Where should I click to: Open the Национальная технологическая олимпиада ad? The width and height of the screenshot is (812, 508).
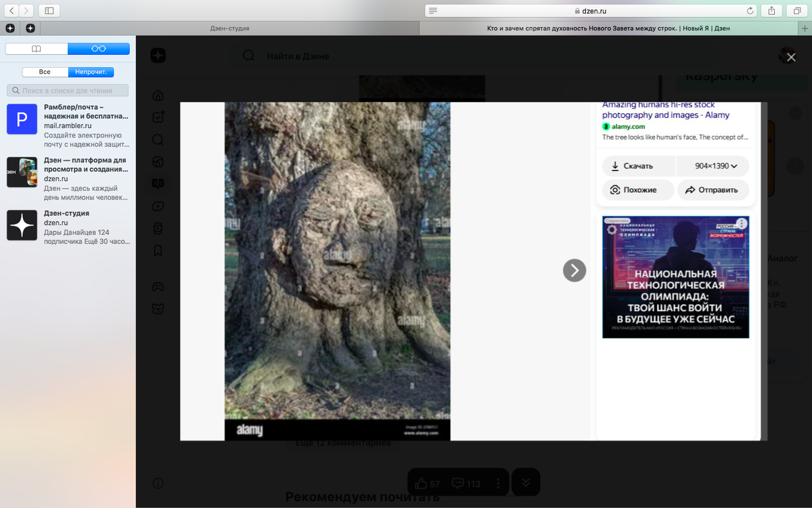click(x=675, y=277)
